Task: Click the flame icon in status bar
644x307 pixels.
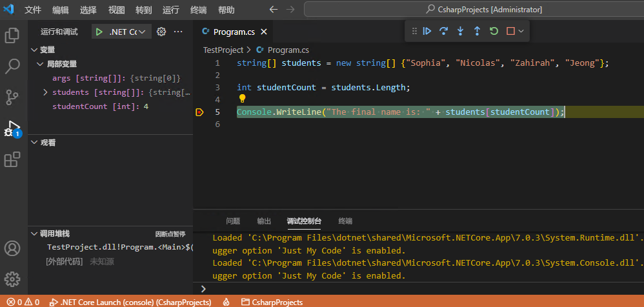Action: tap(226, 302)
